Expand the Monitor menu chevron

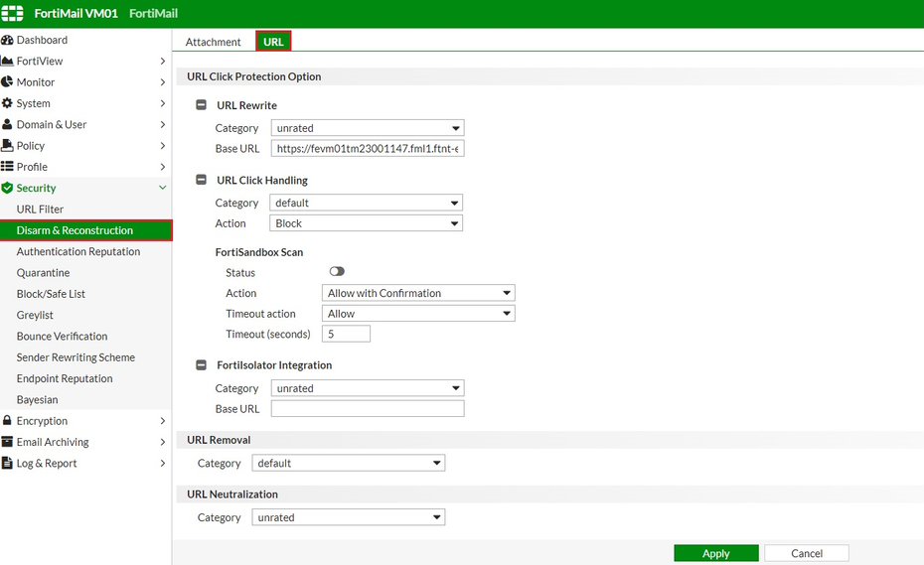[163, 81]
